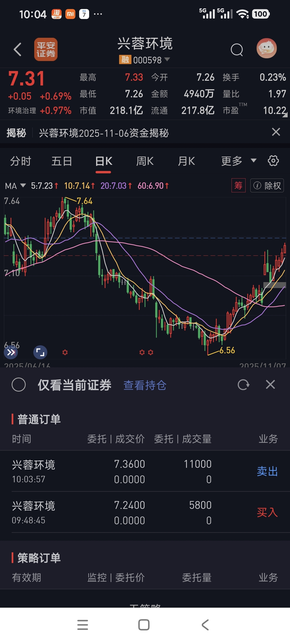Expand stock code 000598 dropdown

[167, 60]
